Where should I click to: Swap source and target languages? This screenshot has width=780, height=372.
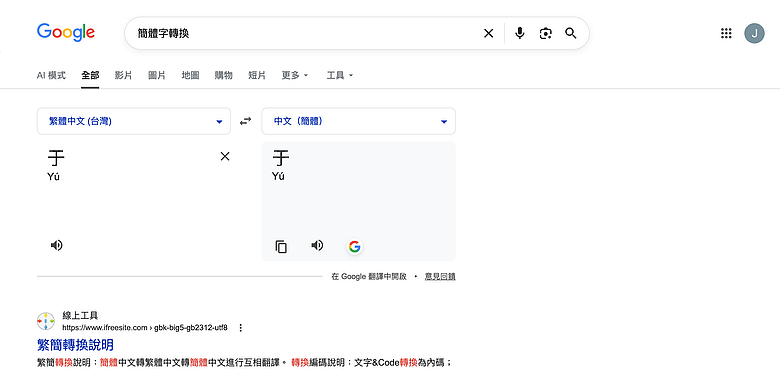click(x=246, y=121)
